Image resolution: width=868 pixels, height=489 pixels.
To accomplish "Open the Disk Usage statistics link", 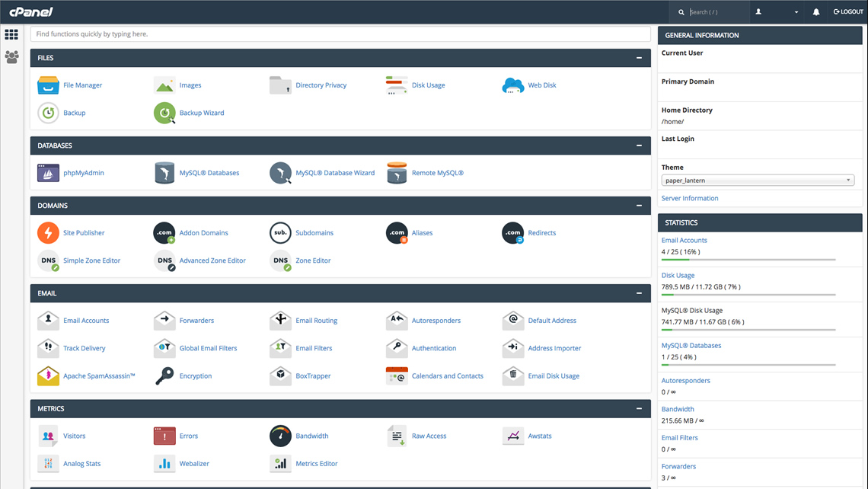I will click(x=678, y=275).
